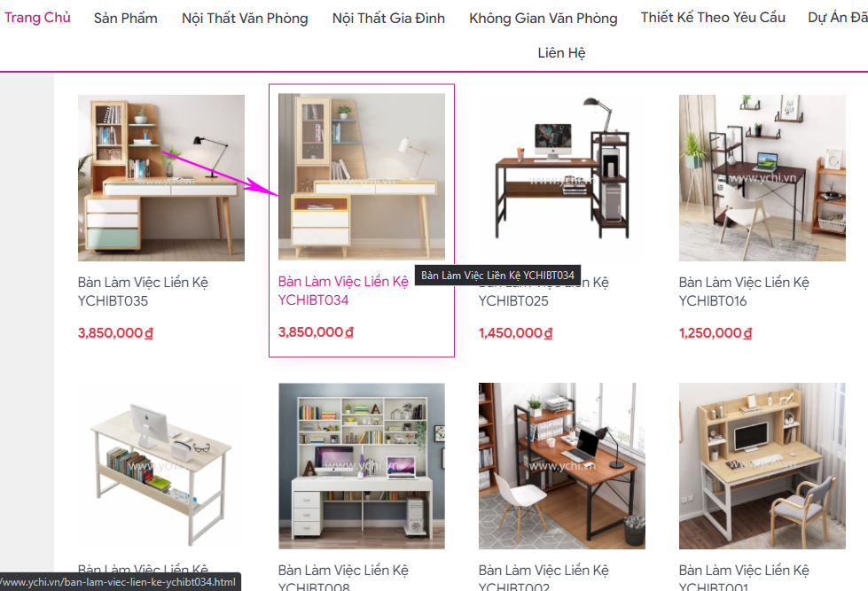Open the YCHIBT008 bookshelf desk image
Viewport: 868px width, 591px height.
coord(362,466)
